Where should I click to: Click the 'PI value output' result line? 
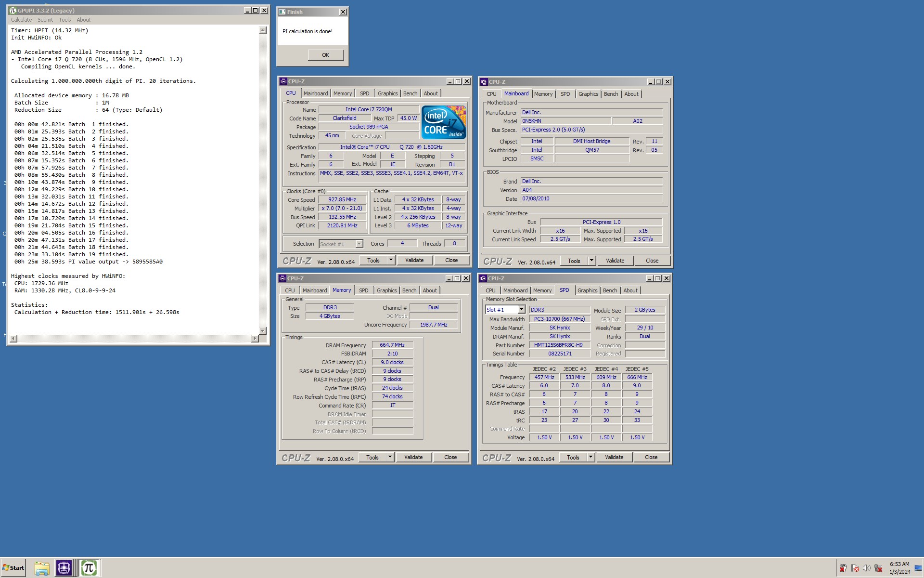pyautogui.click(x=89, y=262)
